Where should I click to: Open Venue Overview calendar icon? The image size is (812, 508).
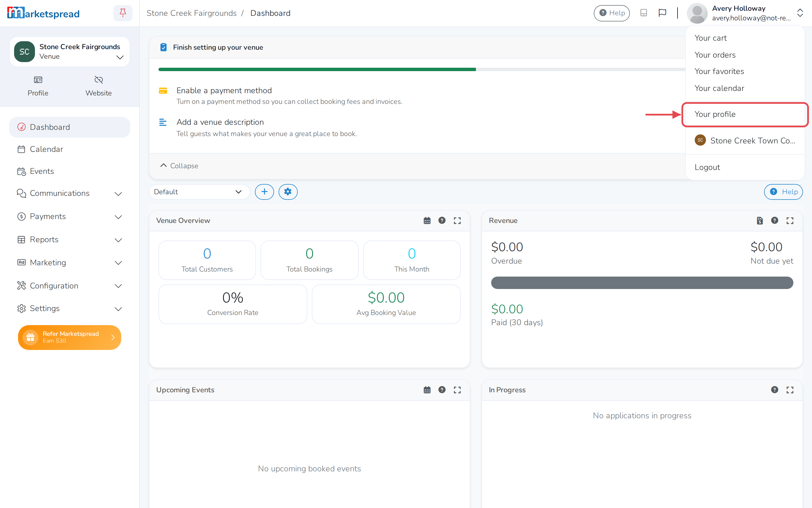[x=427, y=220]
